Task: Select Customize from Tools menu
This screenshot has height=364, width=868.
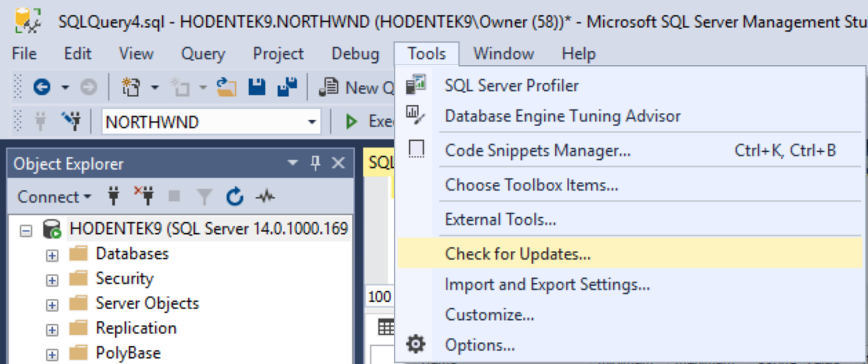Action: point(630,314)
